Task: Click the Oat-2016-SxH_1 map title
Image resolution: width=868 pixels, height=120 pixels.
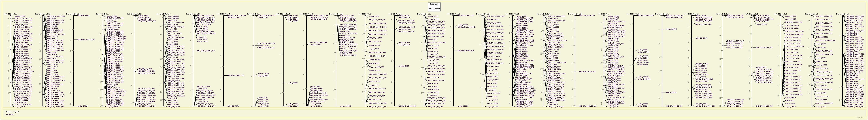Action: 10,14
